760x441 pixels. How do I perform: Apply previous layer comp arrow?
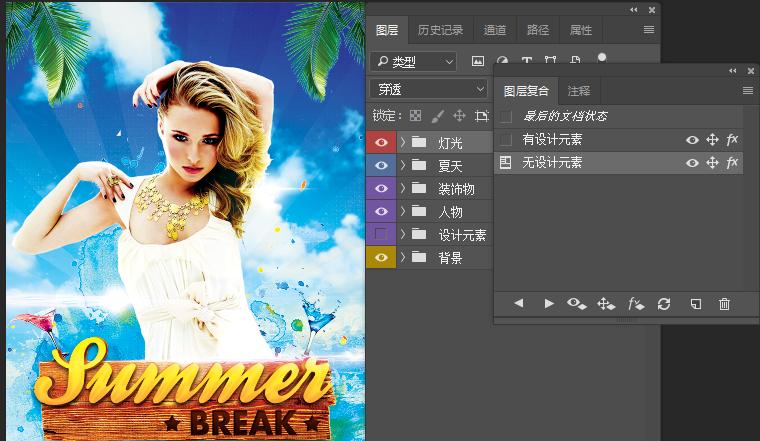click(x=519, y=303)
